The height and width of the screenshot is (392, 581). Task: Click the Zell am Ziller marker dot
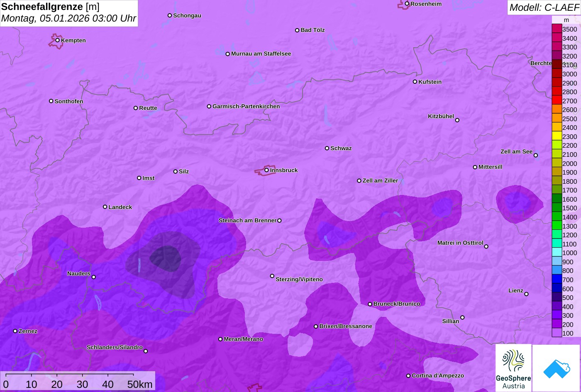[x=359, y=181]
